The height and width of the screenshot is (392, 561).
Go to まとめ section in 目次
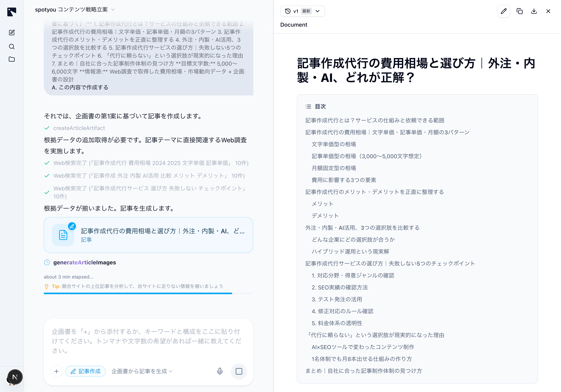click(x=363, y=371)
